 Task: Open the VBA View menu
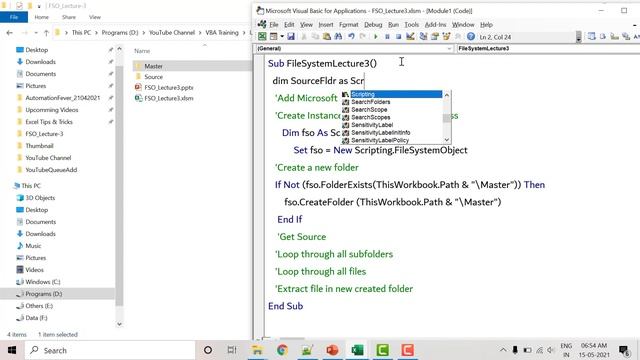(x=306, y=24)
